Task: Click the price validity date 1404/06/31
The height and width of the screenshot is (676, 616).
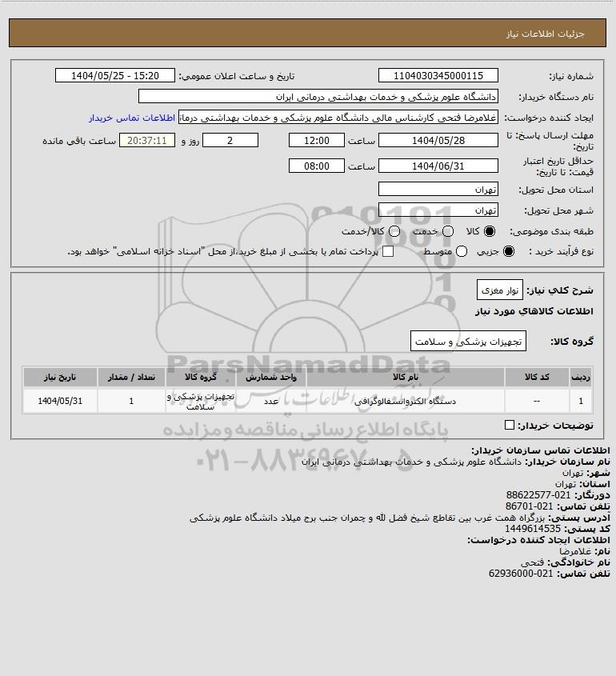Action: click(x=438, y=166)
